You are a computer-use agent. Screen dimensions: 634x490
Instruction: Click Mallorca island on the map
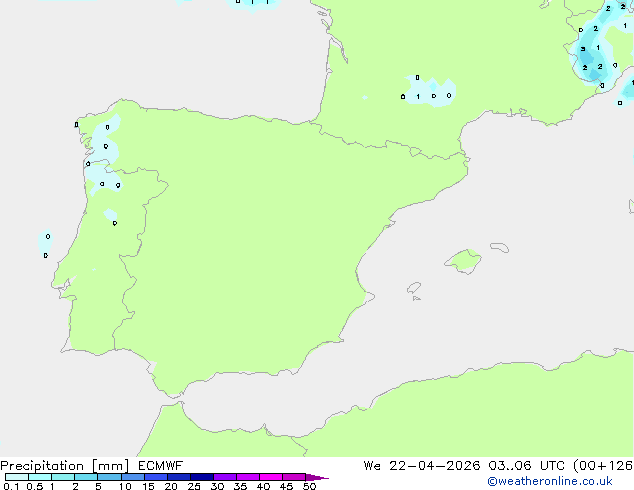[464, 261]
